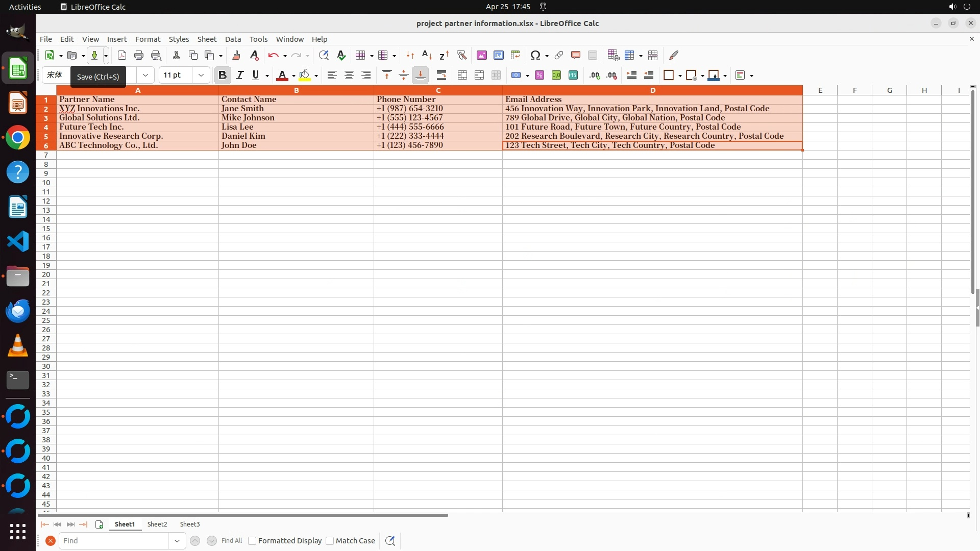The height and width of the screenshot is (551, 980).
Task: Open the font size dropdown
Action: tap(201, 75)
